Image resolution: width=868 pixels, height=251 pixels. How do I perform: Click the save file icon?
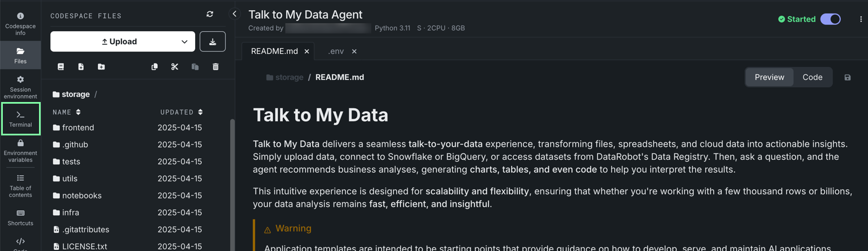(x=847, y=78)
